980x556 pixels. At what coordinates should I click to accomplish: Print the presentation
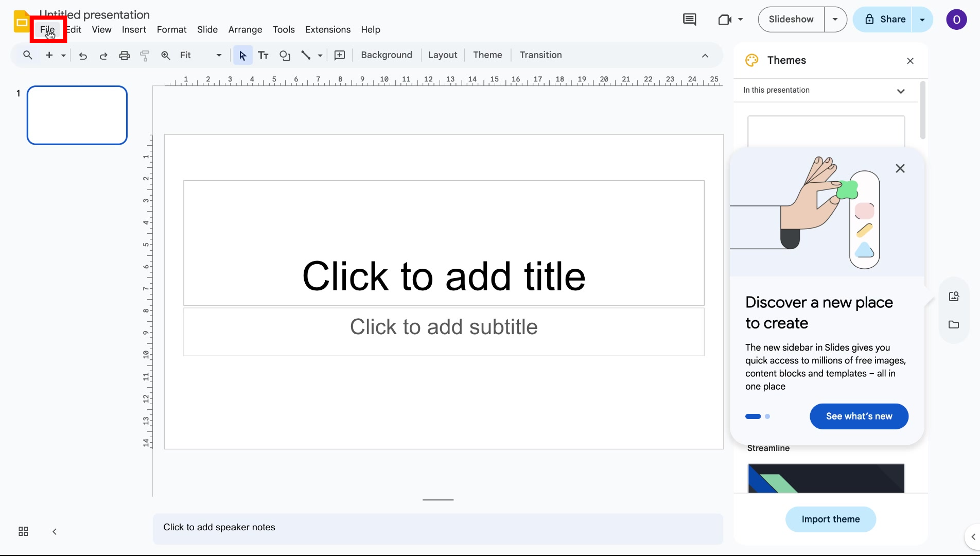pyautogui.click(x=124, y=55)
